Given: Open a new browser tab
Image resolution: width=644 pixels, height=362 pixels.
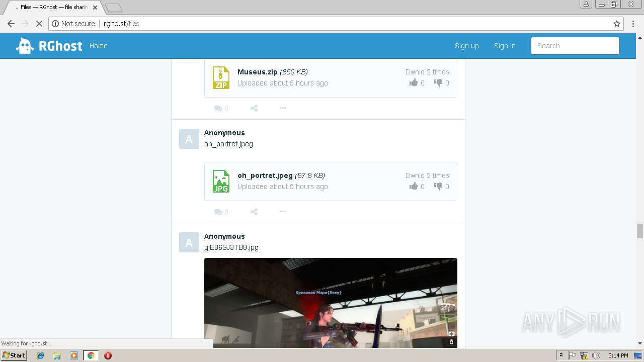Looking at the screenshot, I should tap(114, 8).
